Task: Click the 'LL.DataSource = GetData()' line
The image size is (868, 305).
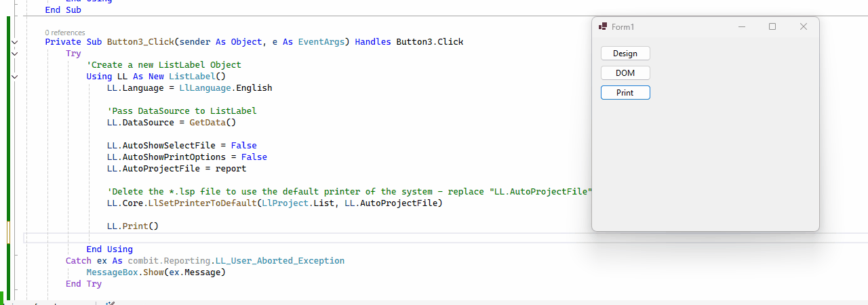Action: (x=171, y=123)
